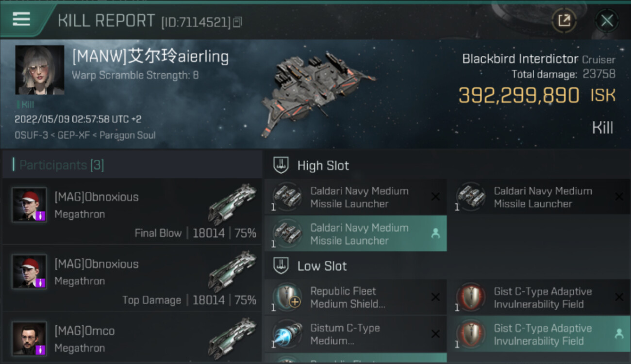Click the Low Slot section header

click(322, 266)
